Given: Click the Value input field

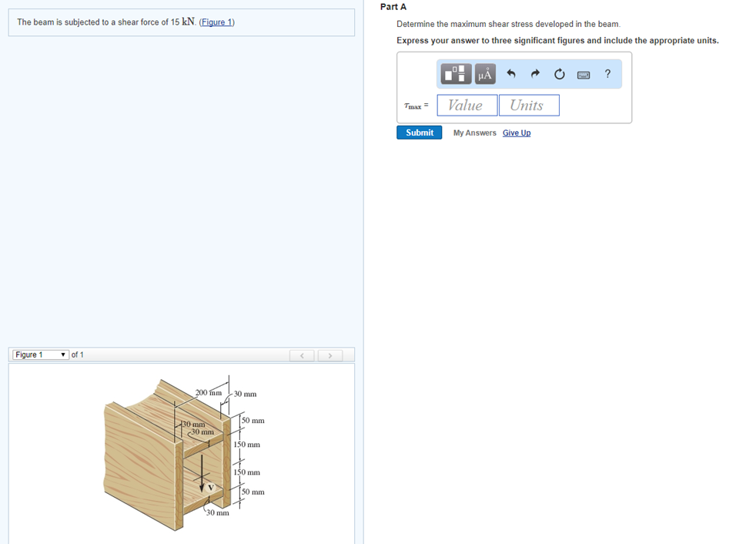Looking at the screenshot, I should 467,106.
